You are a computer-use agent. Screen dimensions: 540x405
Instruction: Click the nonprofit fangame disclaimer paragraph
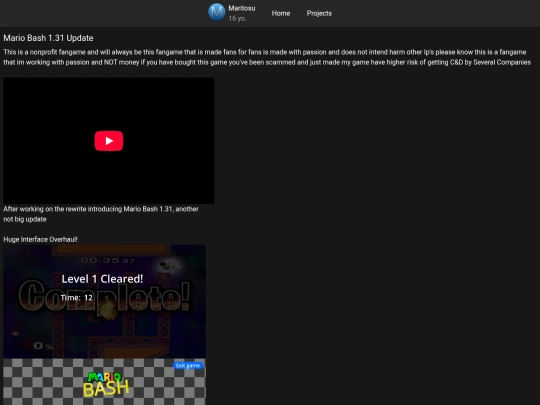pos(267,57)
